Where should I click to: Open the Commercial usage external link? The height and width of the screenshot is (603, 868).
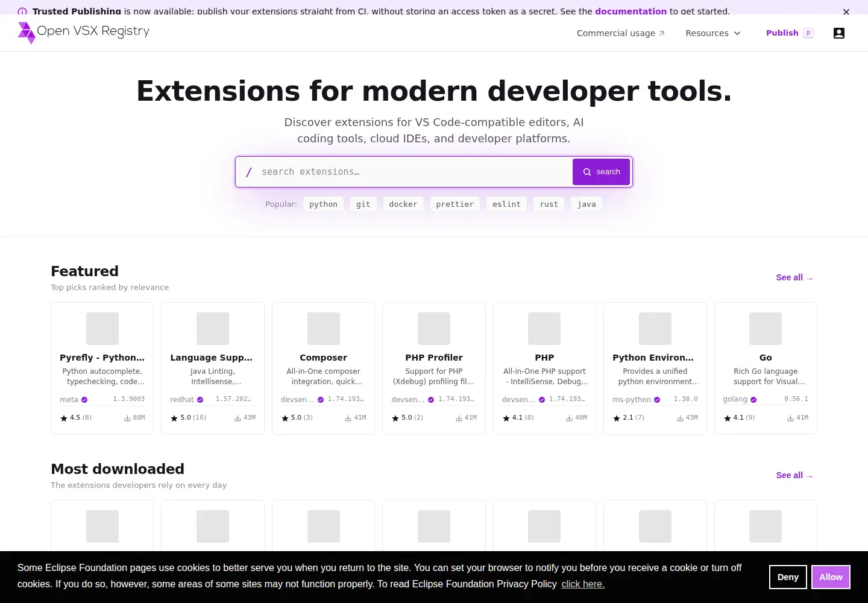coord(620,33)
